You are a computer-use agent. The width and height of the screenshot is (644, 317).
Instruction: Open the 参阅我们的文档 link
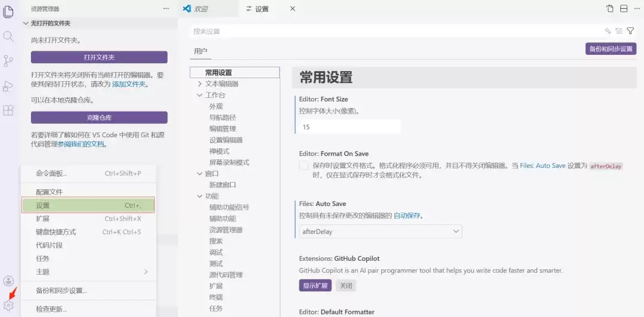[x=81, y=144]
